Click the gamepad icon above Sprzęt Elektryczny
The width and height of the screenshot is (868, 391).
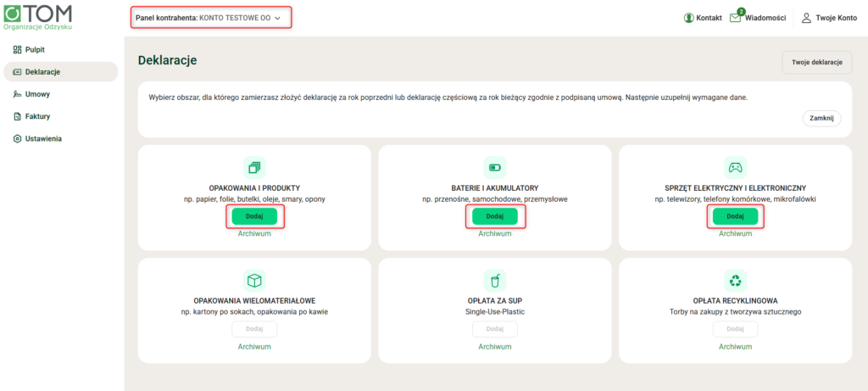(x=735, y=167)
